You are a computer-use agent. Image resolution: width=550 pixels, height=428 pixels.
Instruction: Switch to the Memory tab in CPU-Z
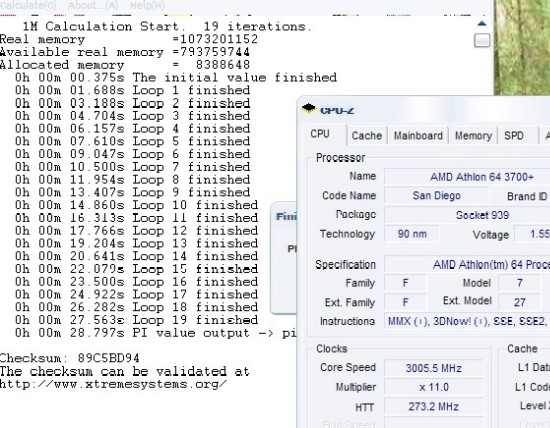[x=473, y=135]
